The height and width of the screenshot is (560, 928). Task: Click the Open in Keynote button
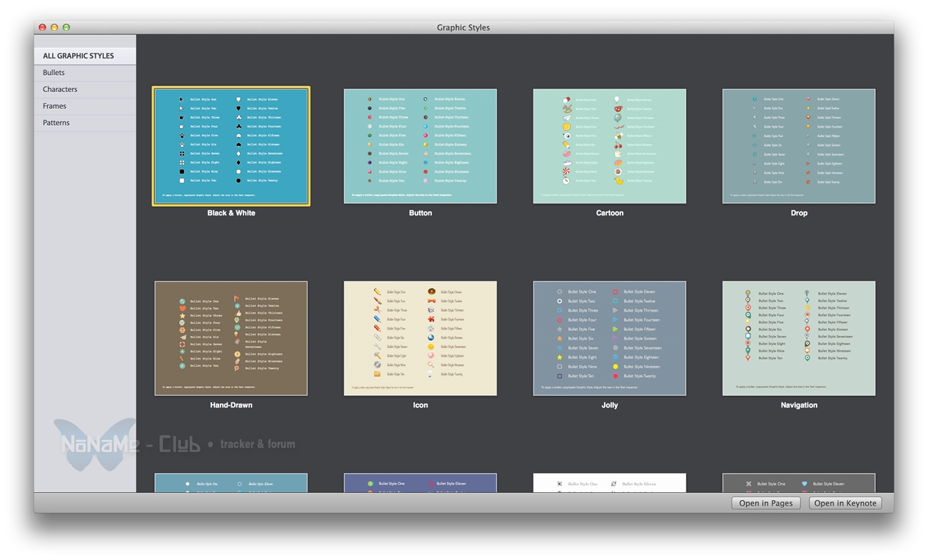coord(844,503)
